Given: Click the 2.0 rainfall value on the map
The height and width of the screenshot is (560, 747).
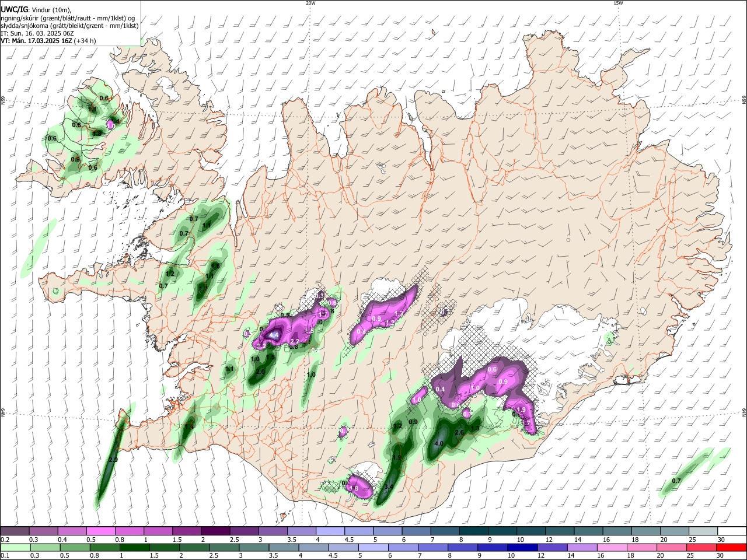Looking at the screenshot, I should pyautogui.click(x=261, y=372).
